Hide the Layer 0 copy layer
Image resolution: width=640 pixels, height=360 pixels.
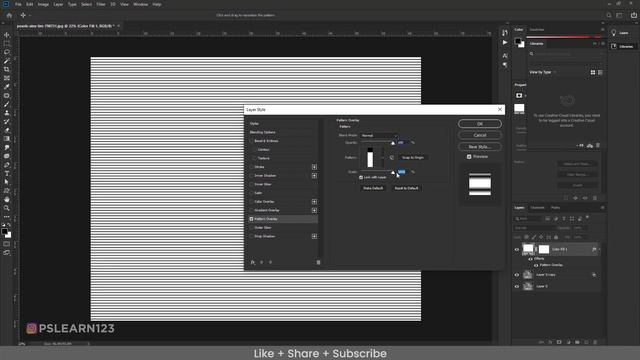pyautogui.click(x=517, y=275)
